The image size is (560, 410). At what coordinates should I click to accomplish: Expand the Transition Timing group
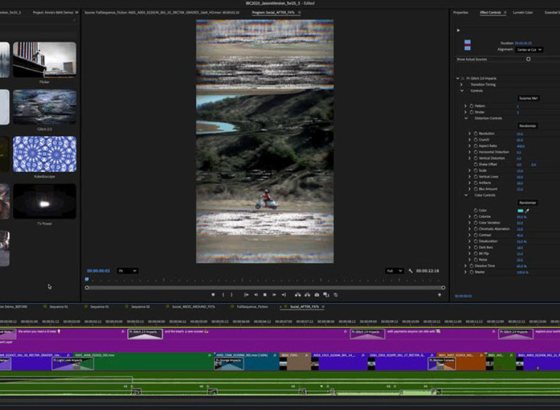461,85
